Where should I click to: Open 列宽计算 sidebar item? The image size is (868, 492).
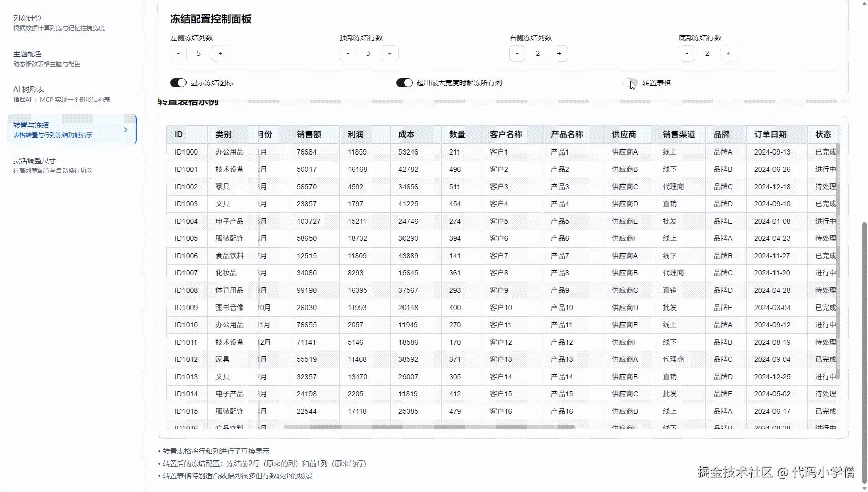click(x=71, y=23)
